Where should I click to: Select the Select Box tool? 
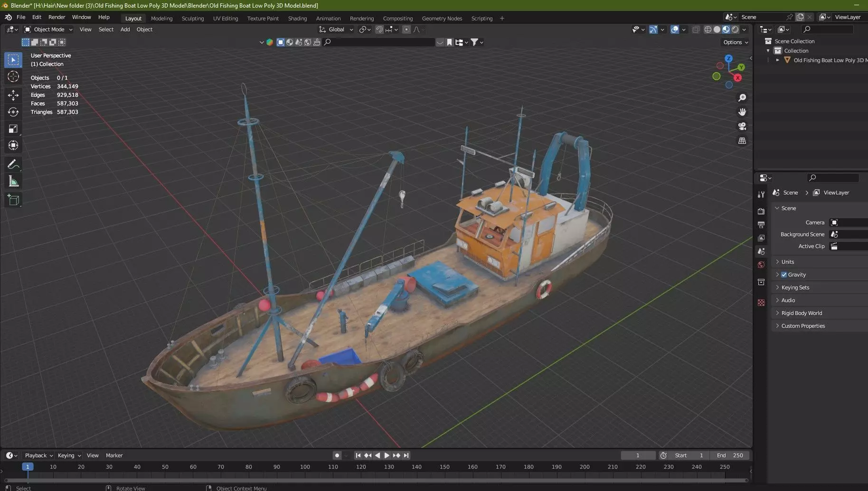(13, 60)
